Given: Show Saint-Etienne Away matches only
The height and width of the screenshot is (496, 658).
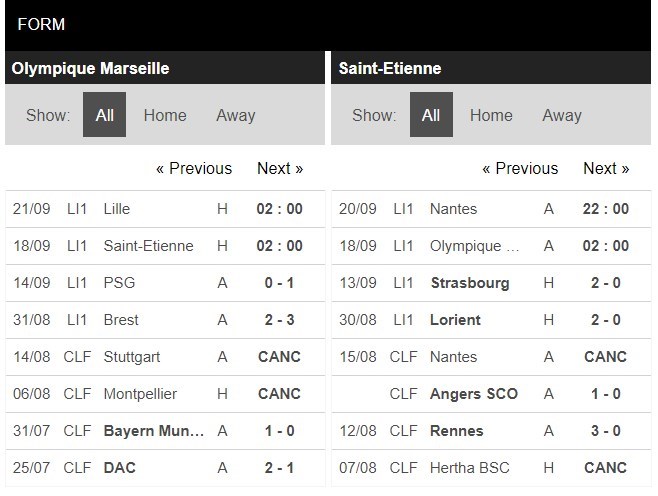Looking at the screenshot, I should (x=562, y=115).
